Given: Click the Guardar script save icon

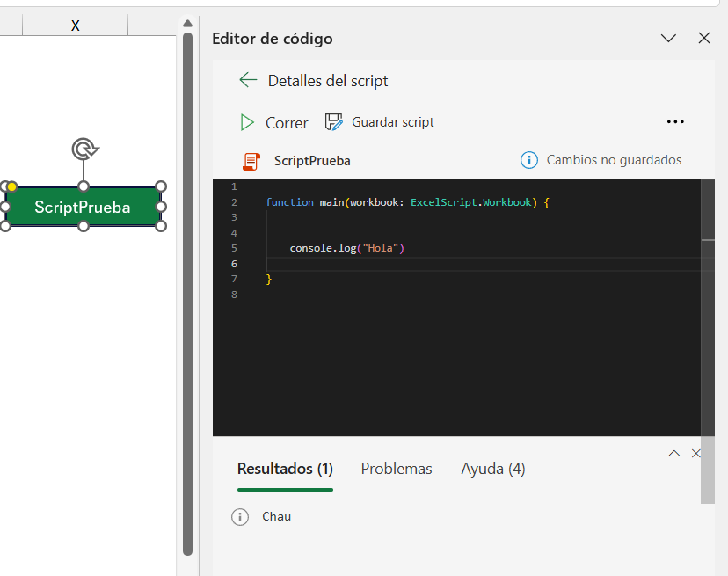Looking at the screenshot, I should pos(333,122).
